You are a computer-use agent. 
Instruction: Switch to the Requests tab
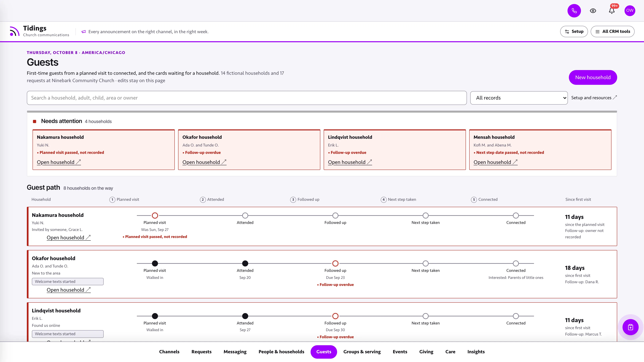201,352
